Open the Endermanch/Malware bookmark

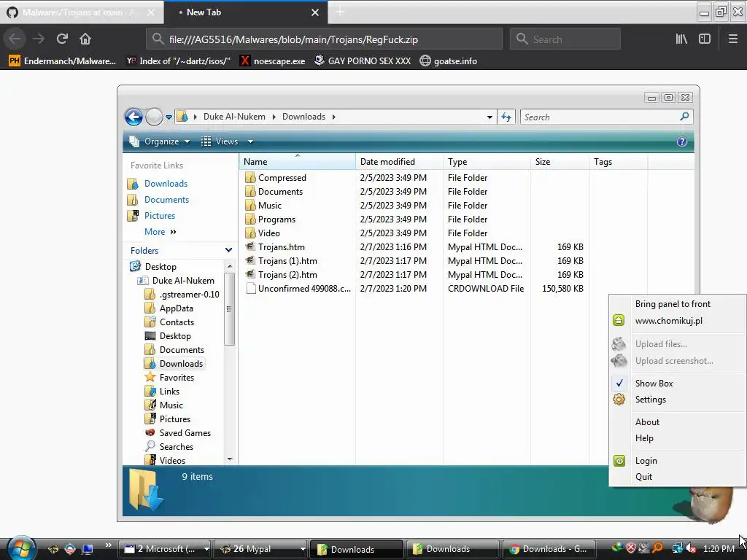(63, 61)
